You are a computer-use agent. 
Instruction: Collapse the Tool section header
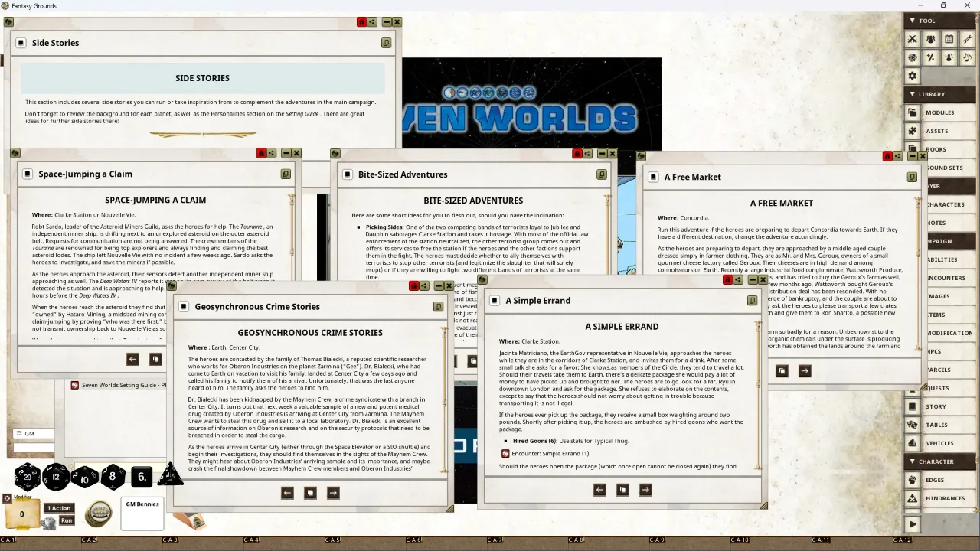tap(941, 21)
